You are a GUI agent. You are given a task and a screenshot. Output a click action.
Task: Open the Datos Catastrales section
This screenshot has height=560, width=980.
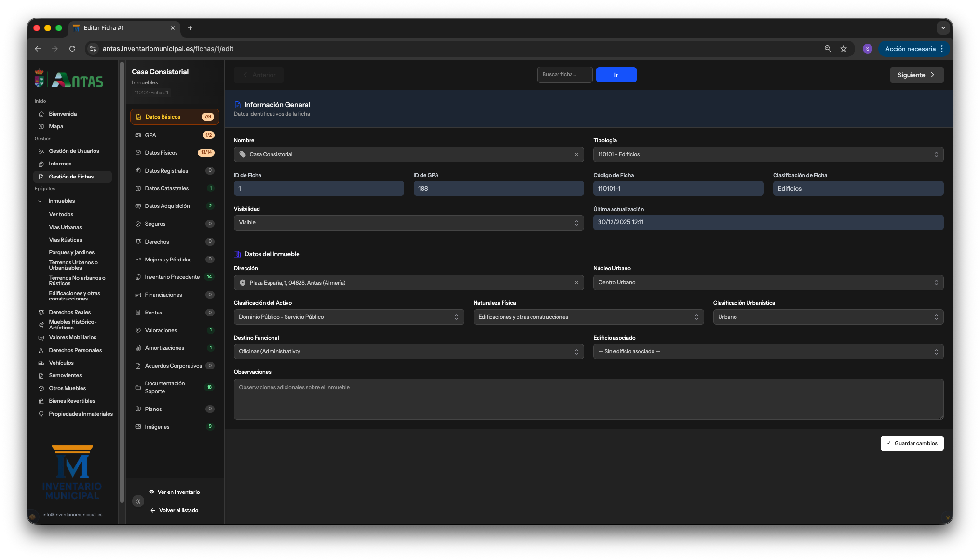(166, 188)
